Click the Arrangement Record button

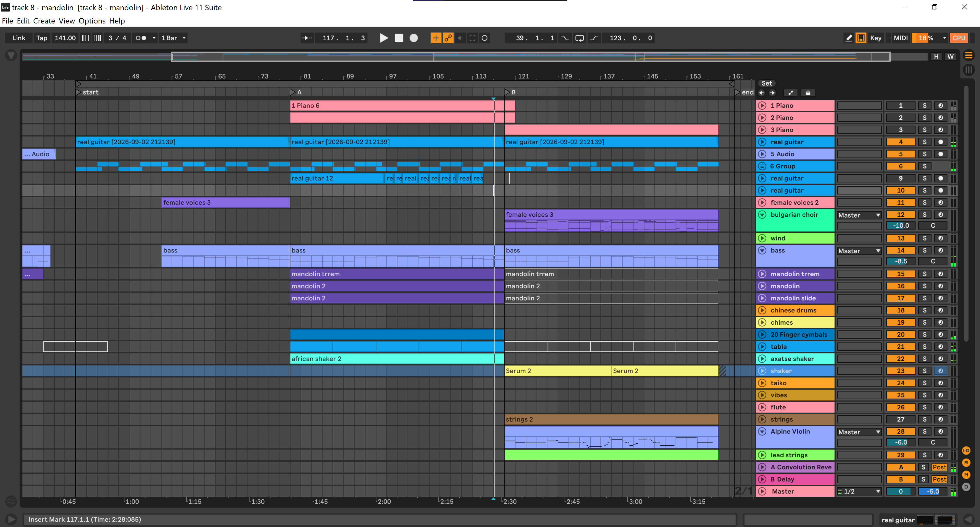(x=413, y=38)
